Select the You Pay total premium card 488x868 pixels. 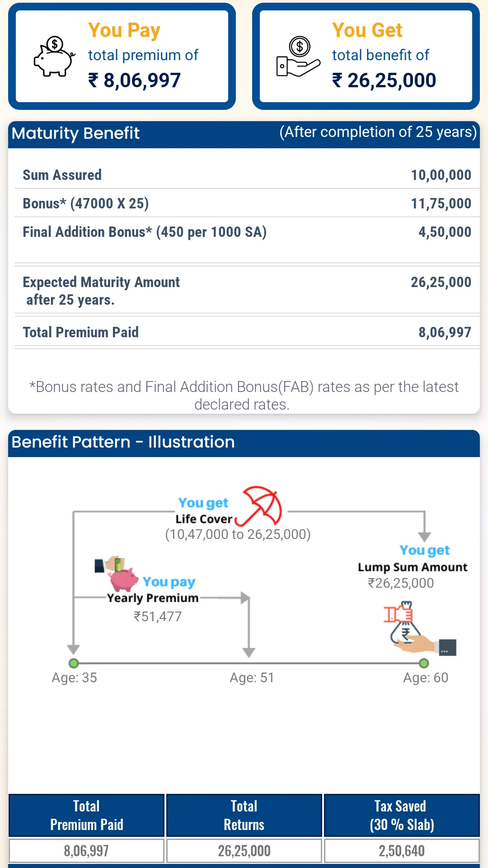pyautogui.click(x=122, y=57)
